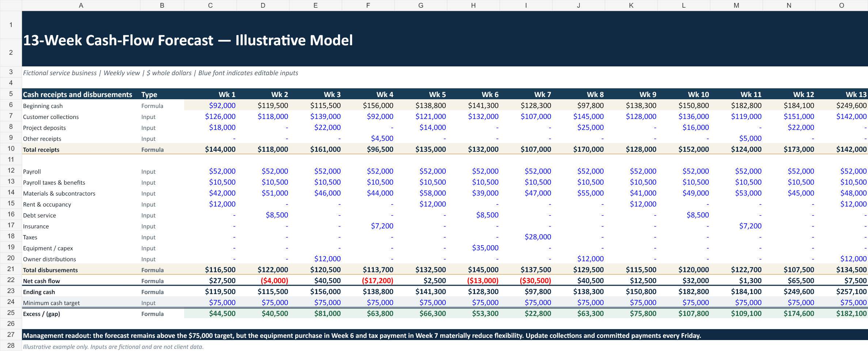Click the Wk 7 taxes $28,000 cell

pyautogui.click(x=526, y=237)
